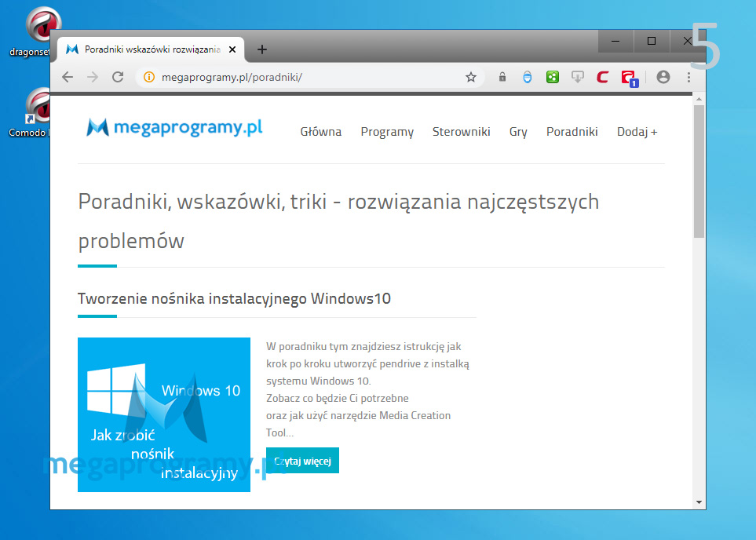The width and height of the screenshot is (756, 540).
Task: Click the text 'systemu Windows 10.'
Action: pyautogui.click(x=318, y=381)
